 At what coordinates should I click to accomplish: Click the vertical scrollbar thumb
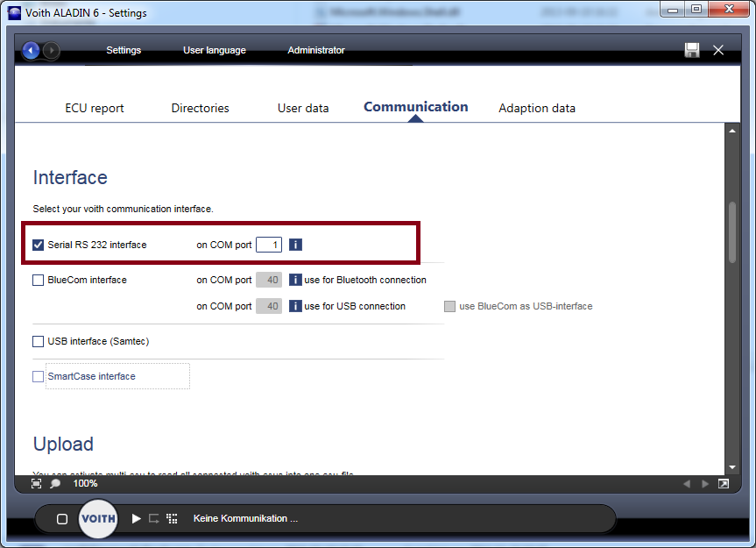click(x=732, y=232)
